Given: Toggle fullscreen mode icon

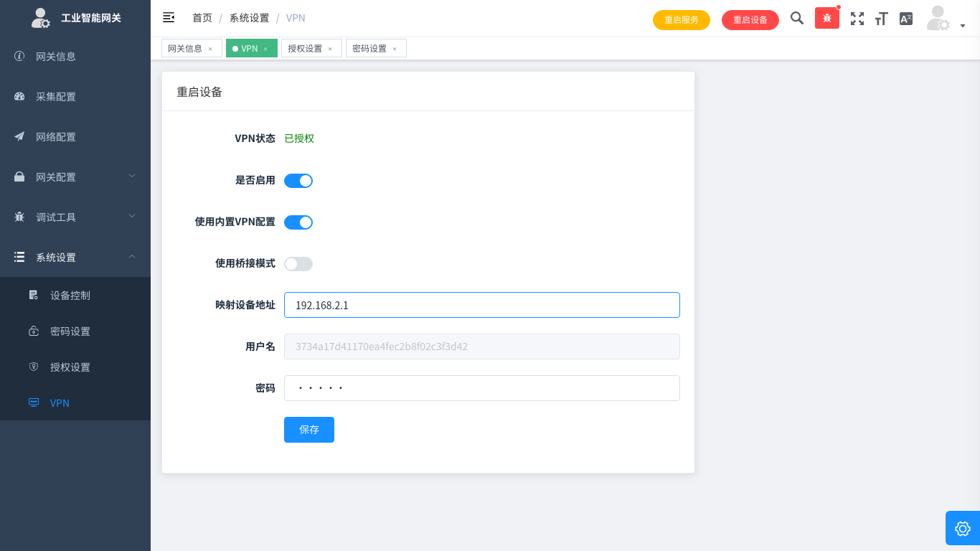Looking at the screenshot, I should point(857,19).
